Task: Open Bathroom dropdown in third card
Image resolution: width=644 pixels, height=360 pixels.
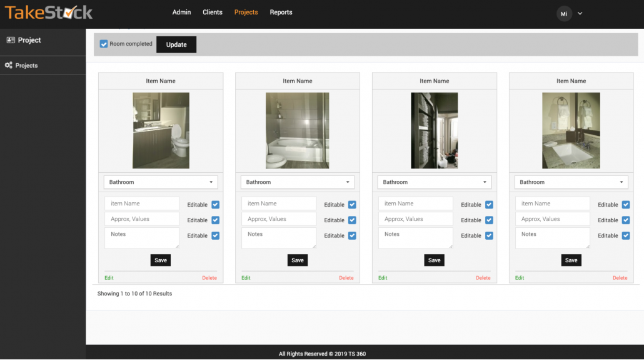Action: [x=434, y=182]
